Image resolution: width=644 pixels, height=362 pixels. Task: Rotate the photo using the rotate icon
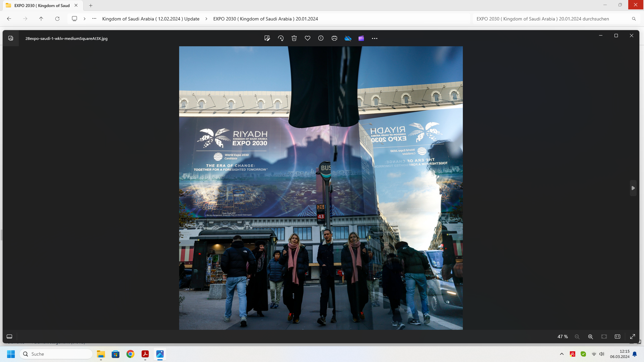(x=281, y=38)
